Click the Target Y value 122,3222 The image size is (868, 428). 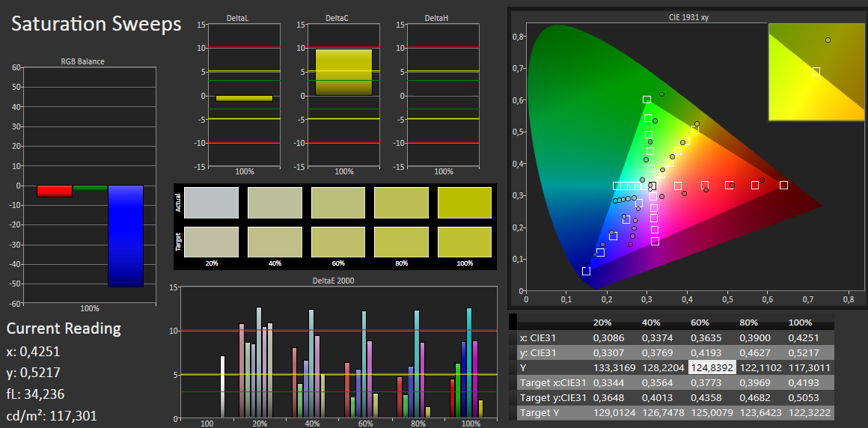(x=809, y=413)
